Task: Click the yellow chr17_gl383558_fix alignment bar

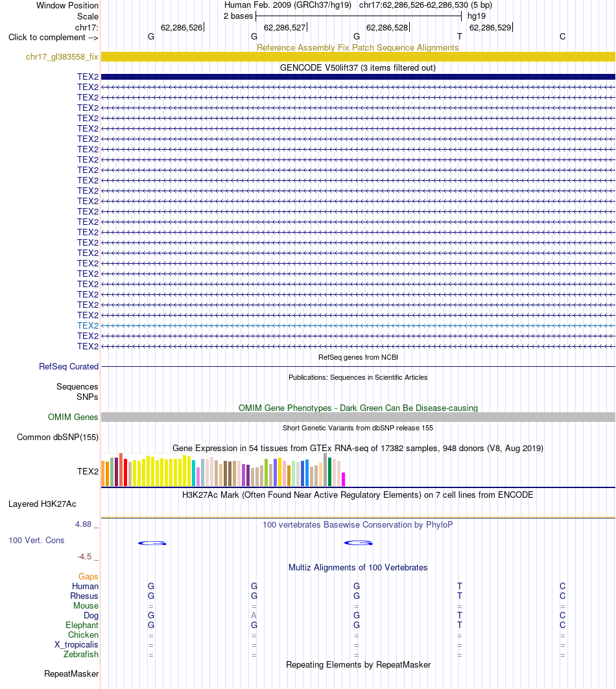Action: (x=358, y=56)
